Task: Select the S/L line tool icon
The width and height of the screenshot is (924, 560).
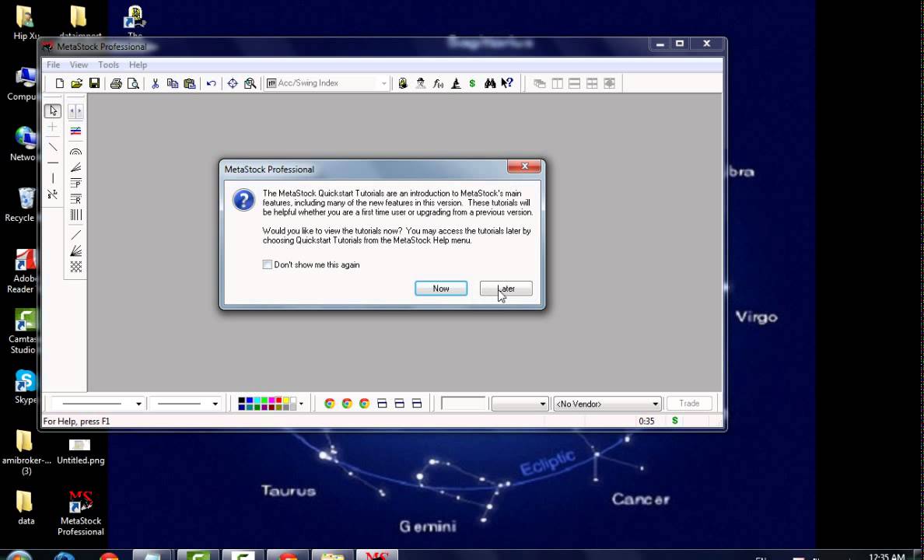Action: tap(52, 194)
